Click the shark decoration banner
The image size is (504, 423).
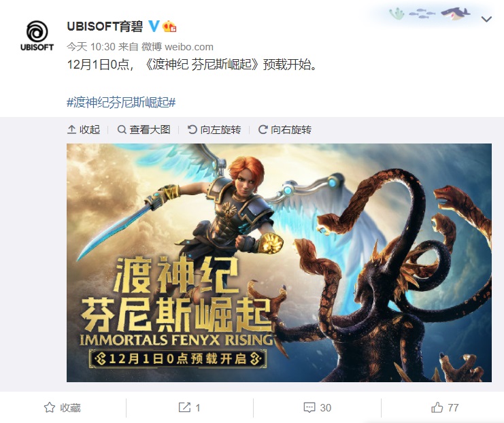tap(428, 14)
